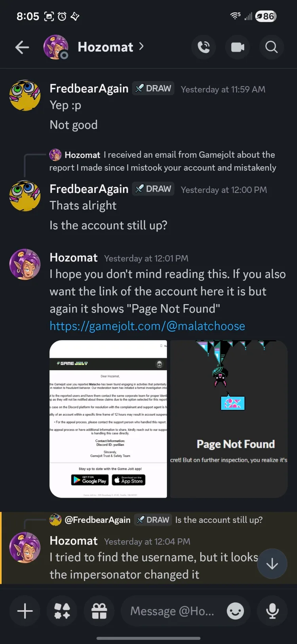Open the search magnifier icon
The width and height of the screenshot is (297, 644).
pyautogui.click(x=271, y=47)
